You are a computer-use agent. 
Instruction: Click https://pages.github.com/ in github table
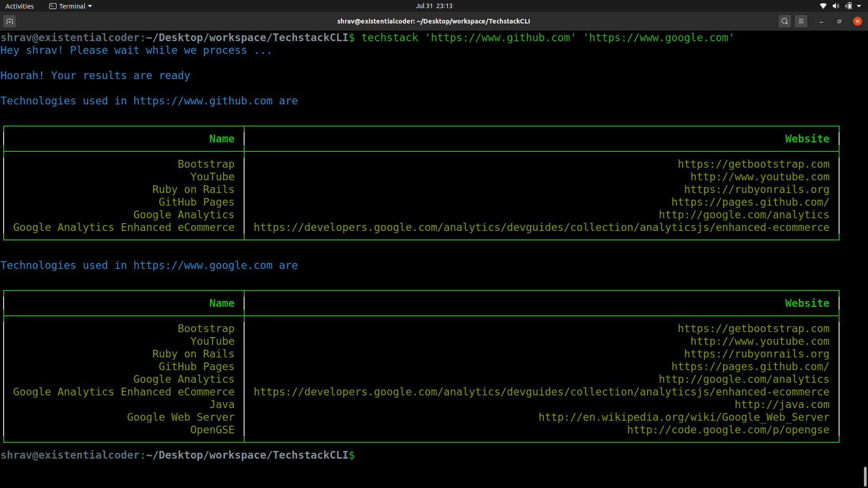click(x=750, y=202)
